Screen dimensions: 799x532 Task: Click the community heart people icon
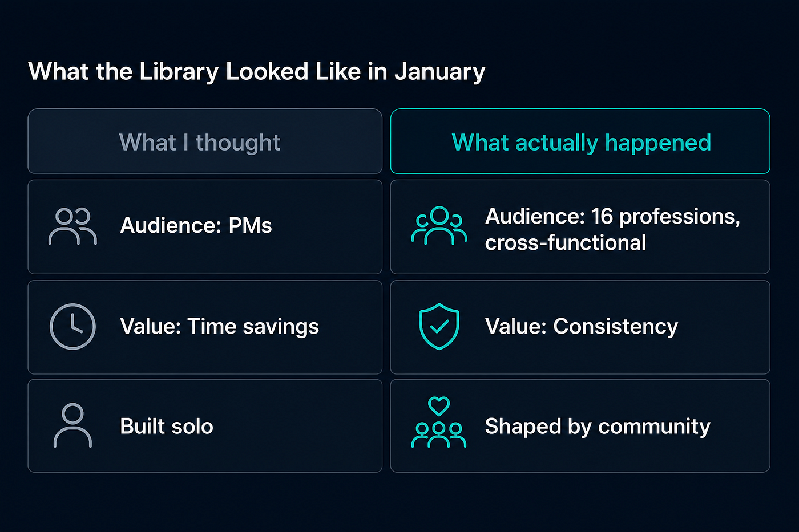tap(439, 423)
